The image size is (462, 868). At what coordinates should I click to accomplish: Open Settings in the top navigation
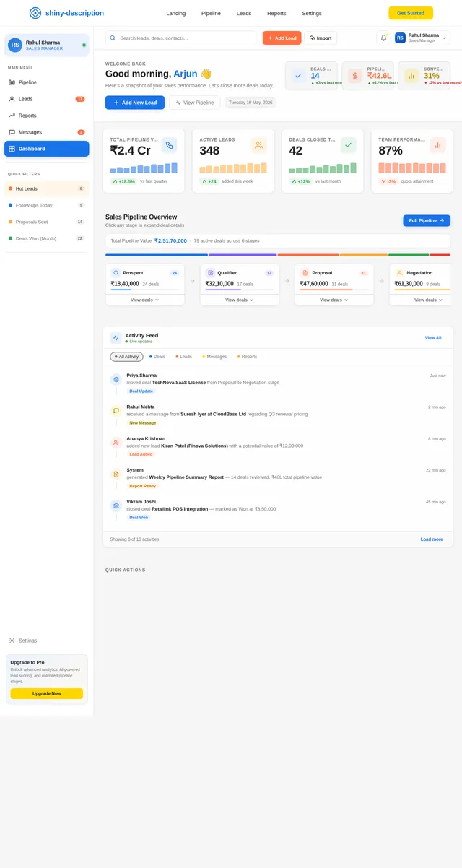click(312, 13)
